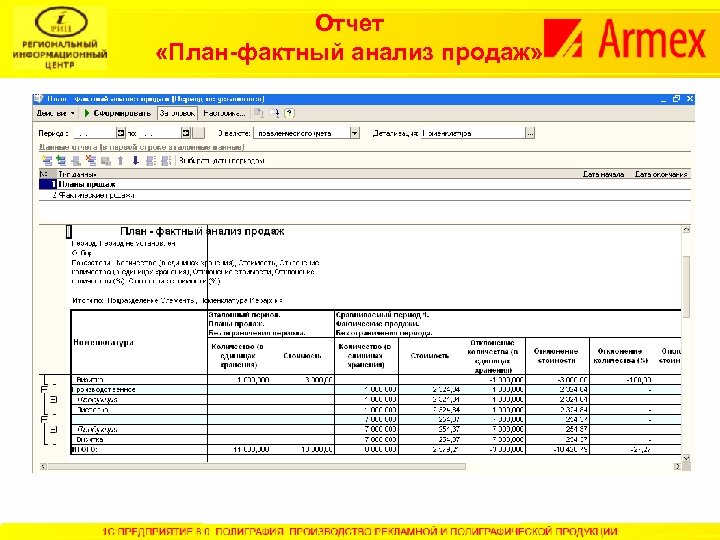
Task: Click the period selection button after the dates
Action: tap(198, 133)
